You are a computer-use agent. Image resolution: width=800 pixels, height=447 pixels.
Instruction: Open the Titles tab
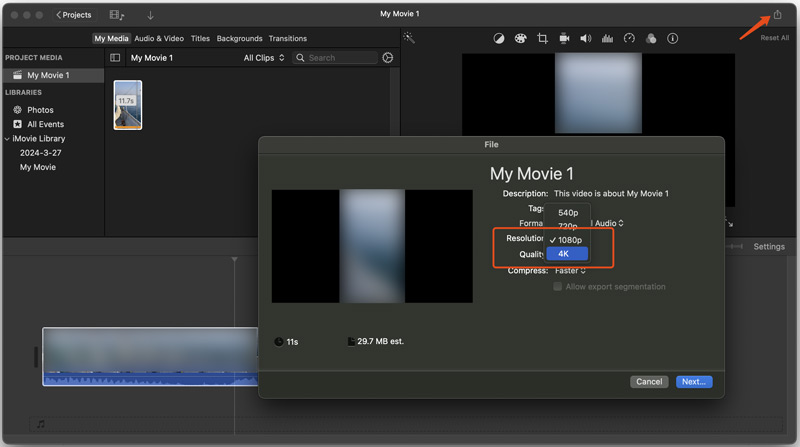(x=200, y=38)
